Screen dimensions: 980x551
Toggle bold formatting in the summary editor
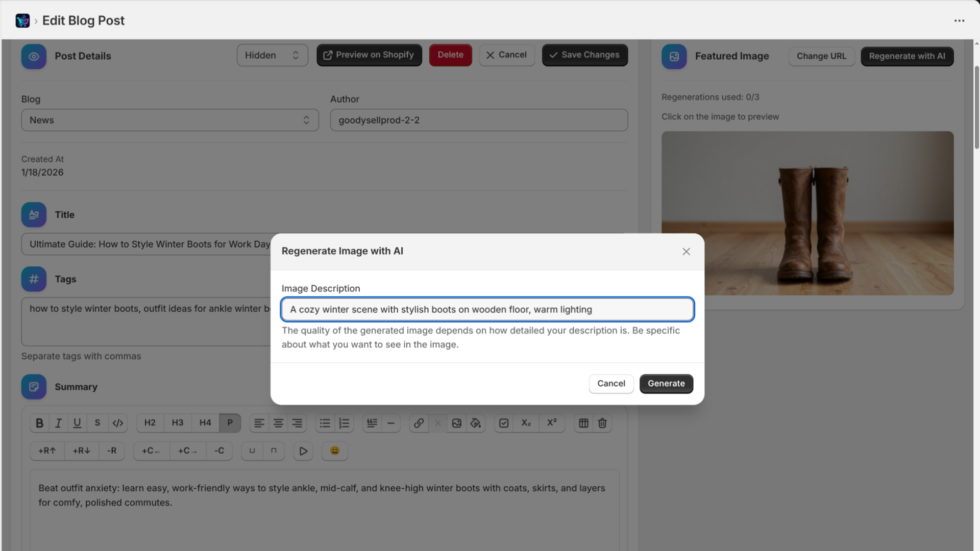tap(39, 423)
